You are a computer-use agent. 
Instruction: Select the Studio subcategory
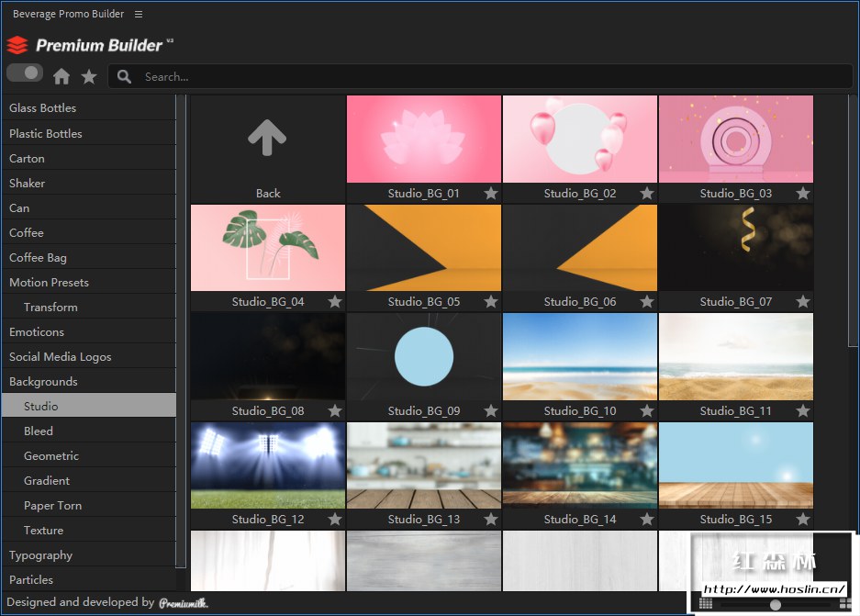point(89,406)
